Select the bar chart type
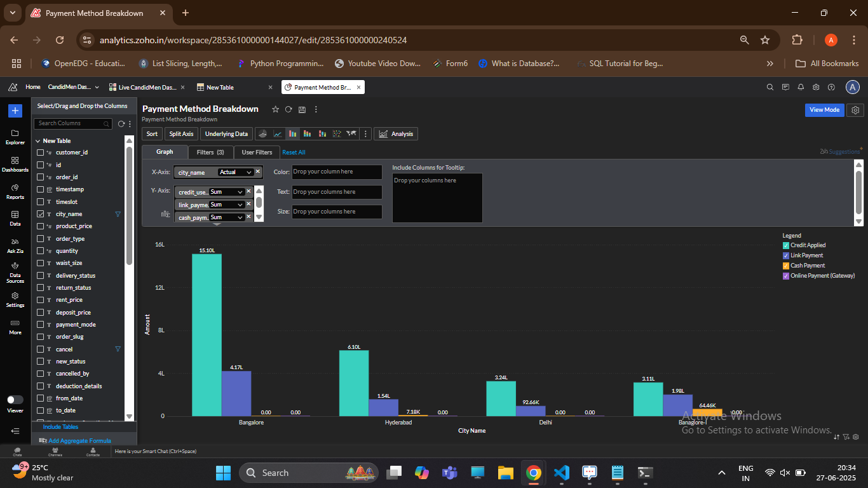 pos(292,133)
